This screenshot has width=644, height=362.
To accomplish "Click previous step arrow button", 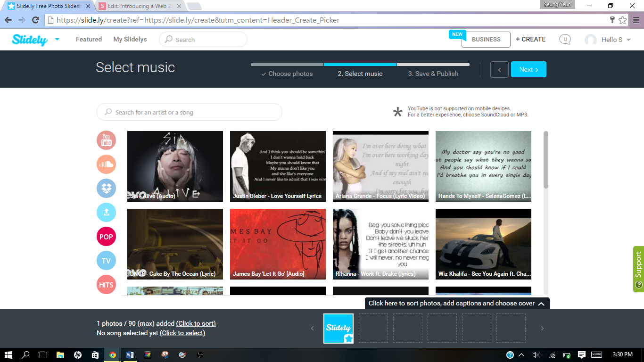I will tap(499, 69).
